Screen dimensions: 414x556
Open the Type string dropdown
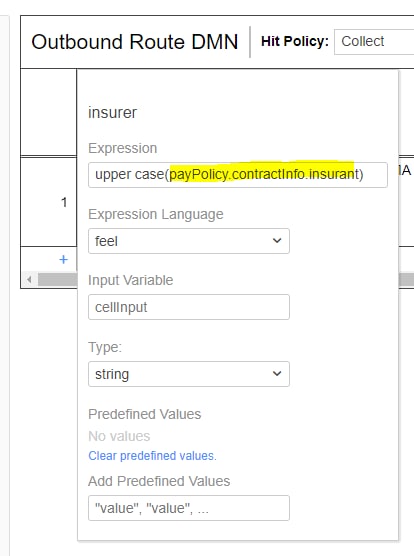[x=189, y=374]
